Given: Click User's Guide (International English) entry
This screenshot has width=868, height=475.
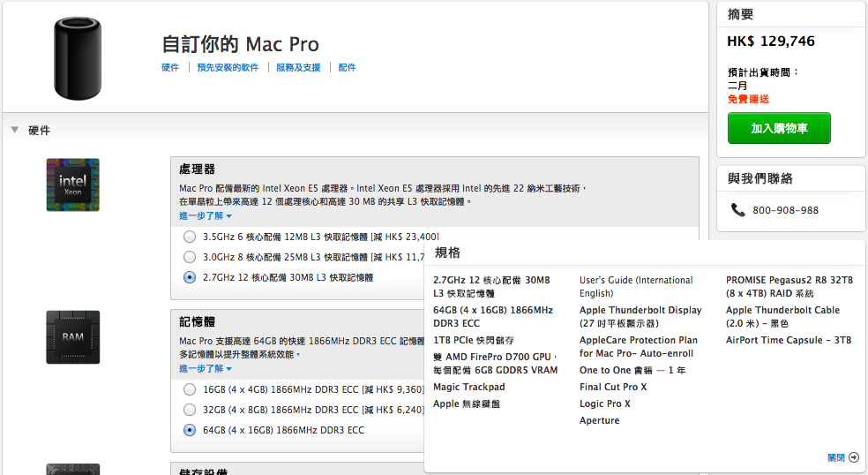Looking at the screenshot, I should click(636, 287).
